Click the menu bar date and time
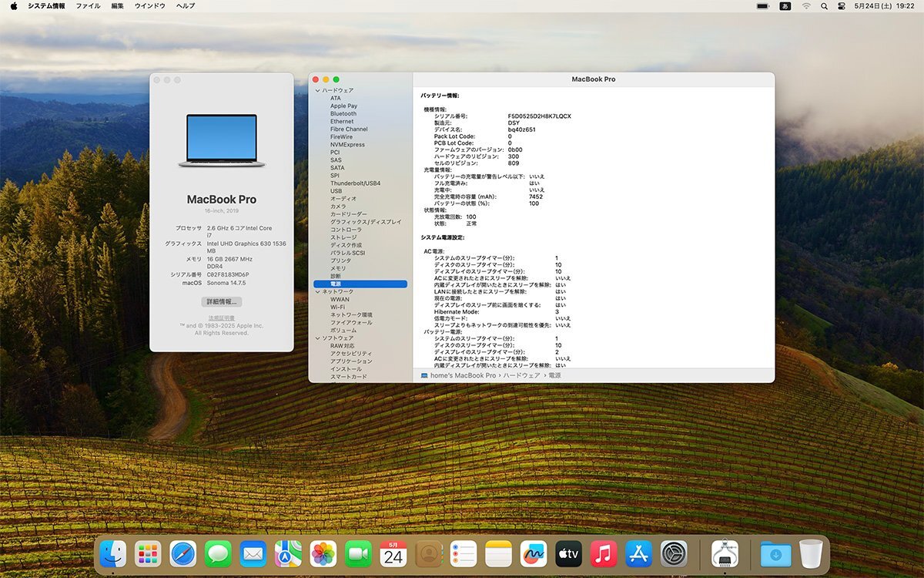The image size is (924, 578). pyautogui.click(x=884, y=5)
